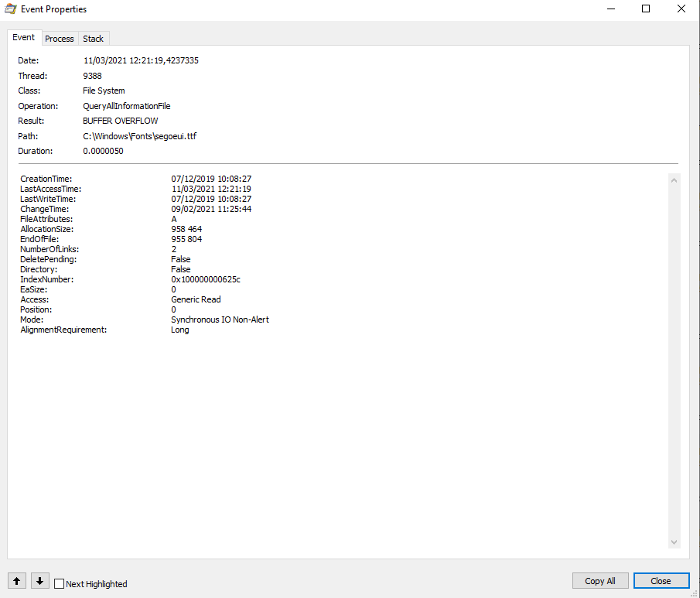Go to next event with down arrow

[39, 581]
